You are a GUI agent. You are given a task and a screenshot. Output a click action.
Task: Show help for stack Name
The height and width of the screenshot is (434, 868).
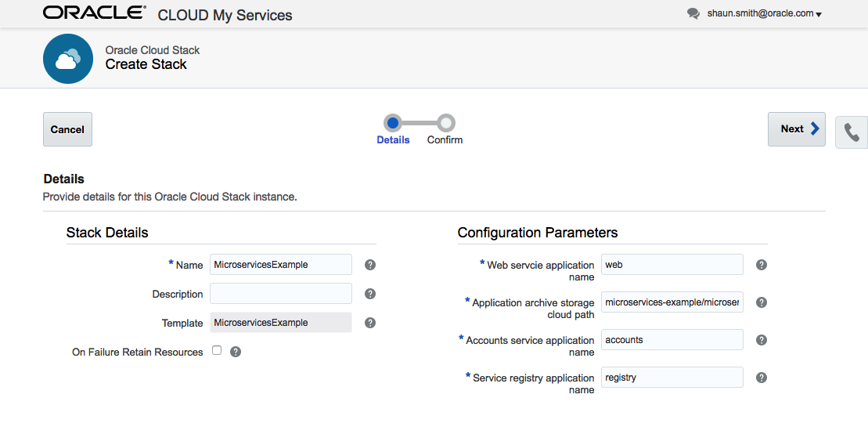click(x=370, y=265)
